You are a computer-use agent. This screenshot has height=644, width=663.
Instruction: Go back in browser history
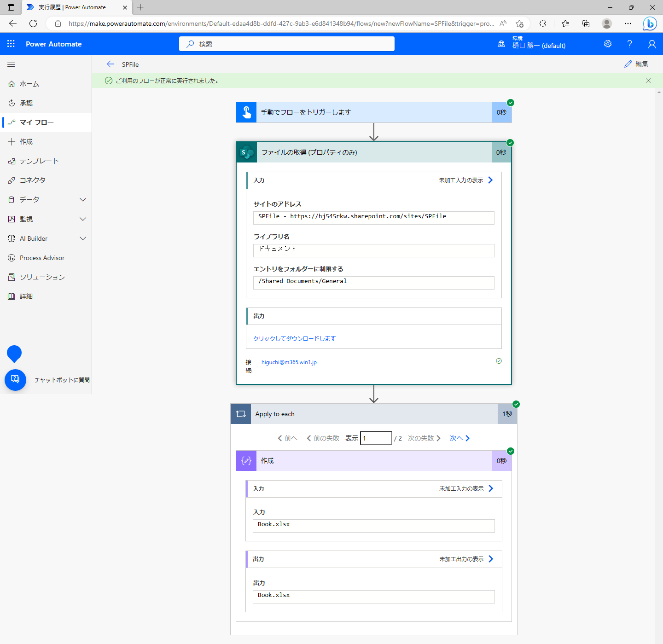[x=13, y=23]
